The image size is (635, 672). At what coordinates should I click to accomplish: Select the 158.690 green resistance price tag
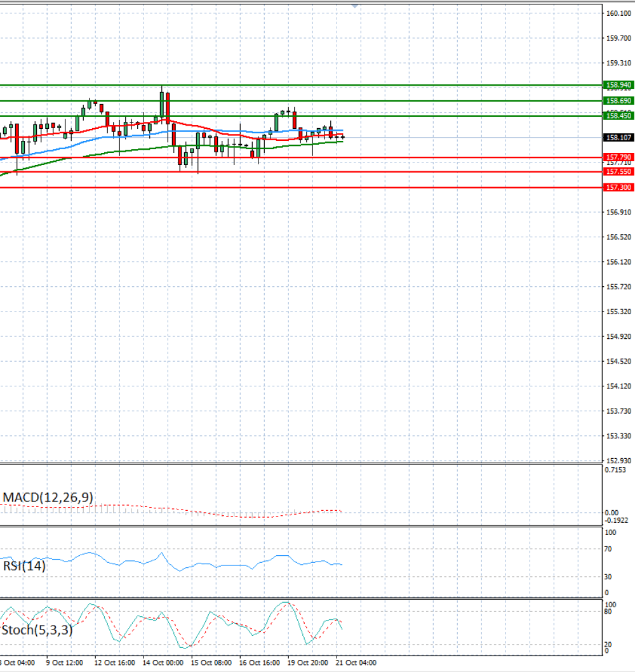click(618, 101)
